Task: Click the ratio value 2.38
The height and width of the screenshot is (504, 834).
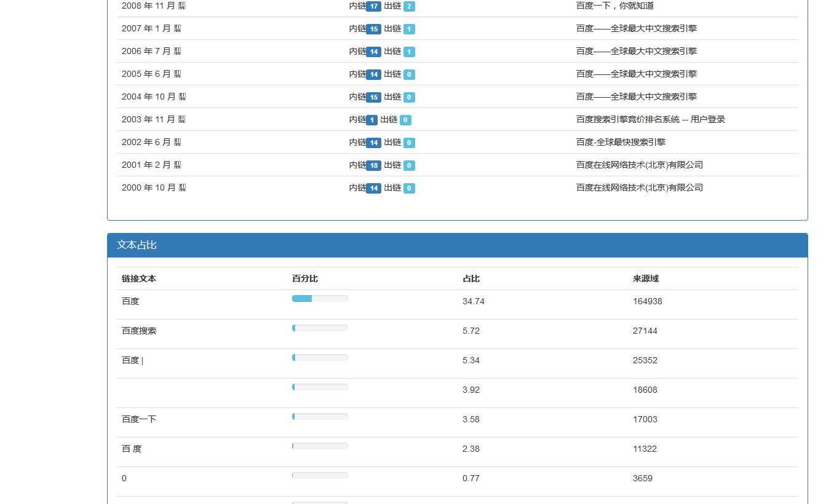Action: tap(471, 449)
